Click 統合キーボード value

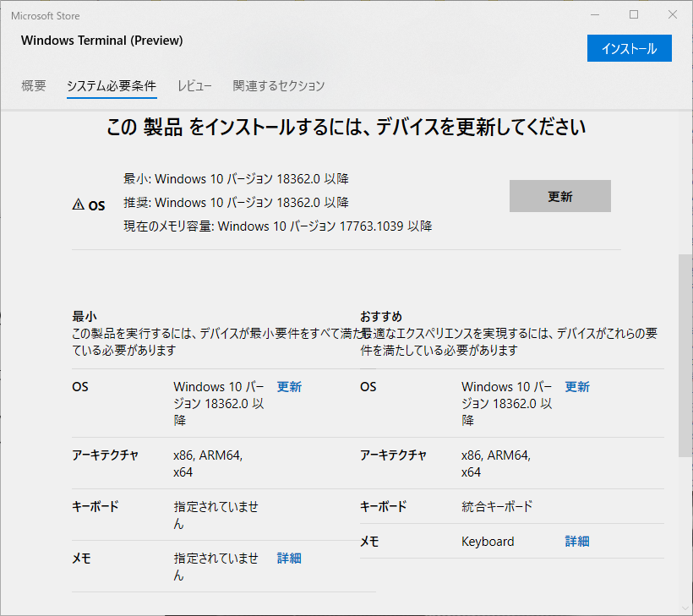(497, 506)
